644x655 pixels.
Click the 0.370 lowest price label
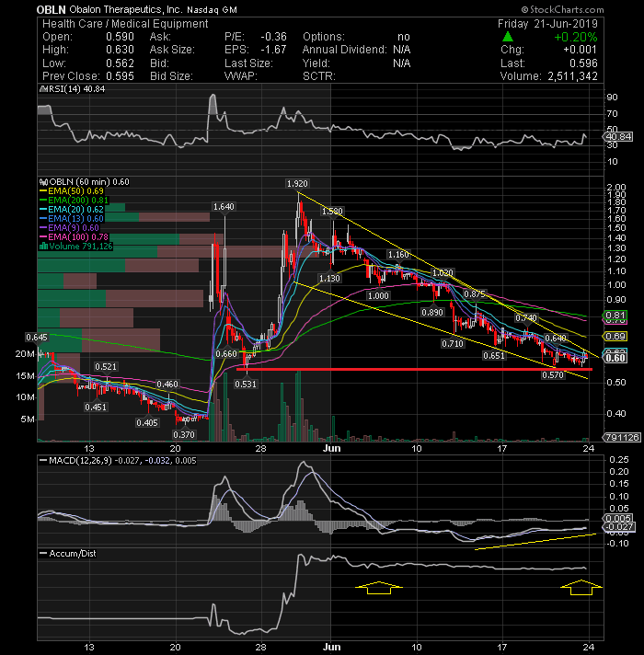pos(184,435)
